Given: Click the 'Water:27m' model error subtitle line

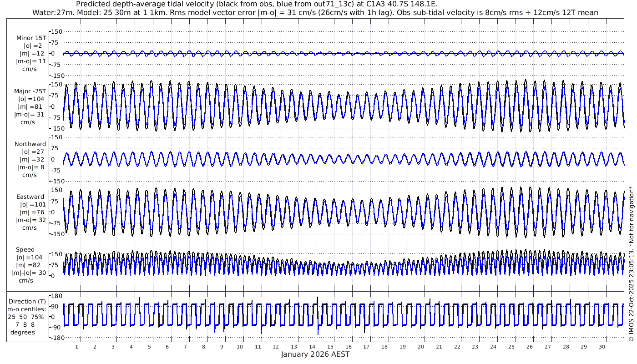Looking at the screenshot, I should 315,12.
